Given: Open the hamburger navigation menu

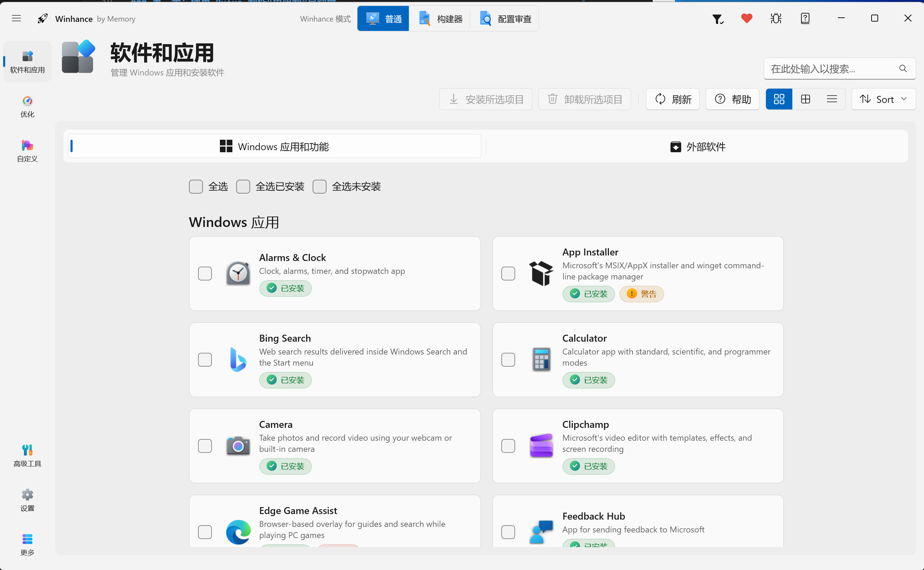Looking at the screenshot, I should [x=16, y=18].
